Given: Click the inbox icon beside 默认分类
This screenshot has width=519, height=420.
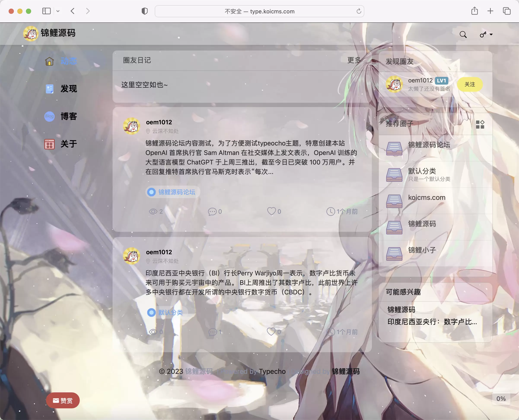Looking at the screenshot, I should click(x=394, y=175).
